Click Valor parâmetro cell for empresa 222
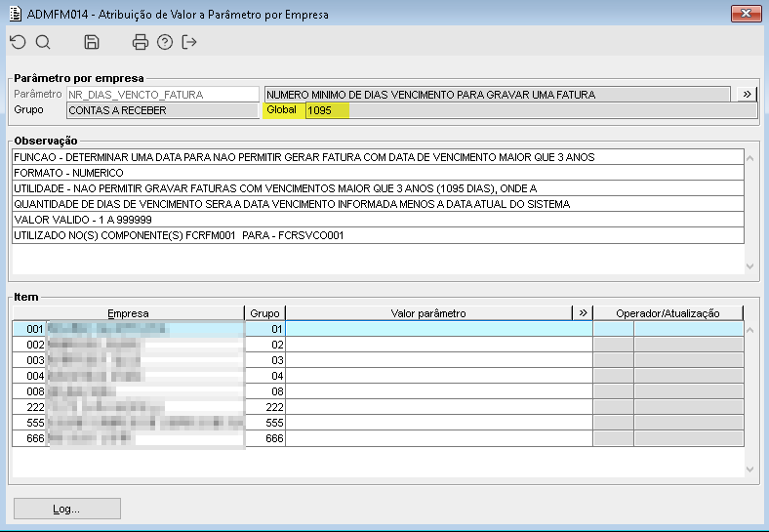 (x=439, y=407)
